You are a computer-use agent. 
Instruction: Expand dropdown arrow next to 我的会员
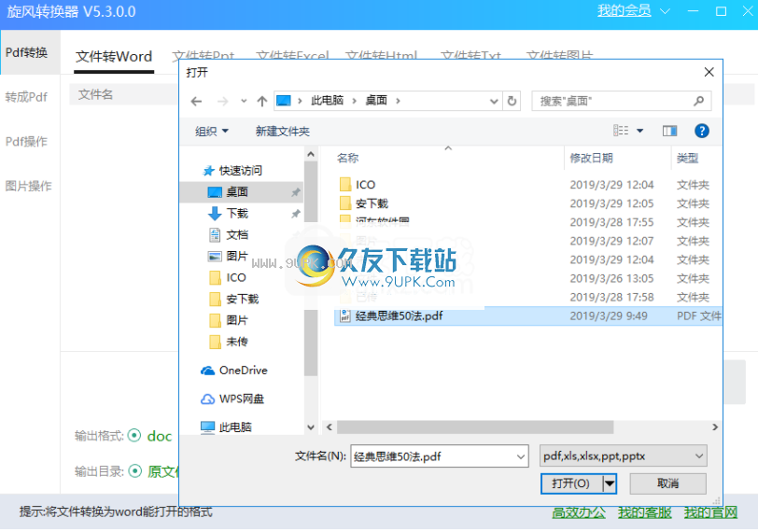point(666,11)
